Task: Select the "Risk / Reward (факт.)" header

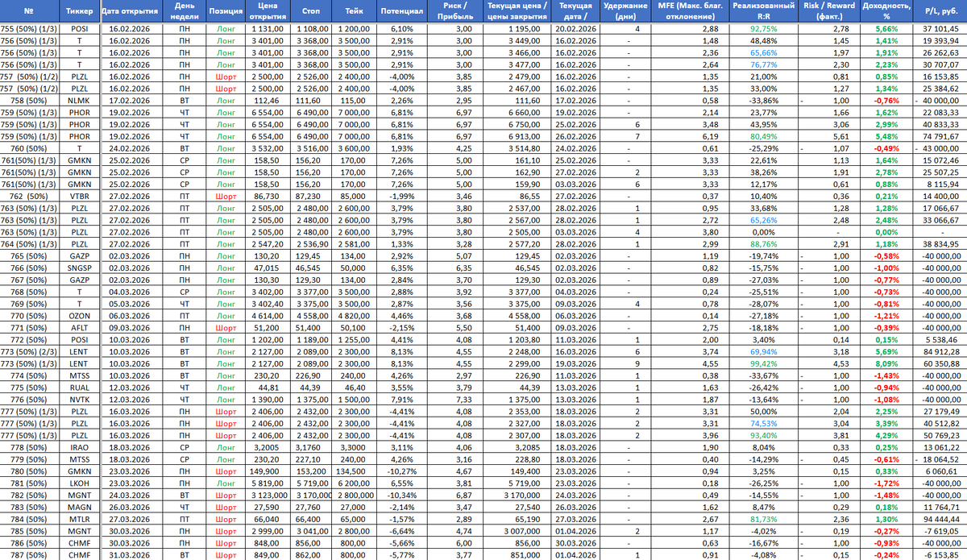Action: pyautogui.click(x=829, y=12)
